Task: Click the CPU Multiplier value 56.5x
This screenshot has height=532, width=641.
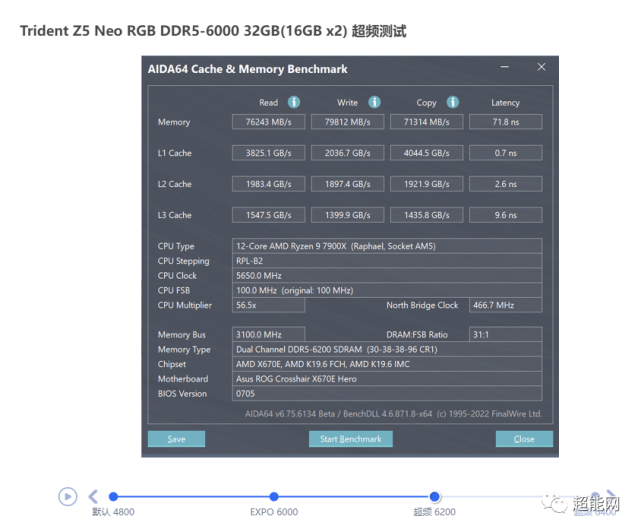Action: click(x=268, y=305)
